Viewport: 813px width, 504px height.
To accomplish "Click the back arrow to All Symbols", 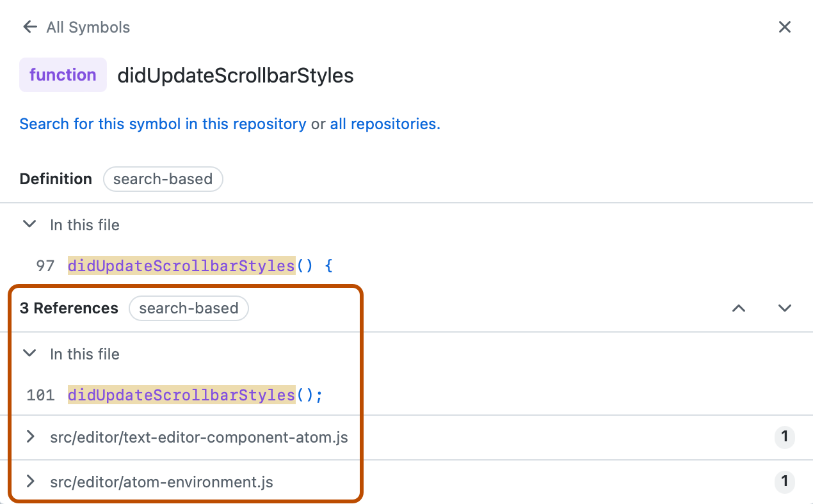I will pyautogui.click(x=29, y=27).
